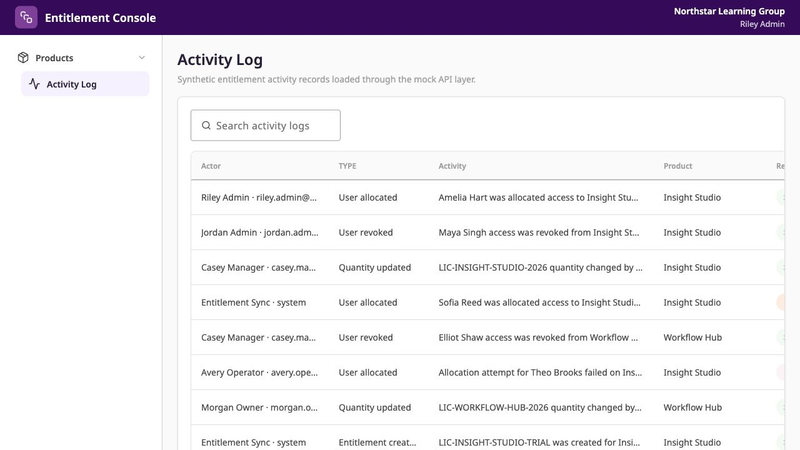Click Allocation attempt for Theo Brooks activity

540,372
